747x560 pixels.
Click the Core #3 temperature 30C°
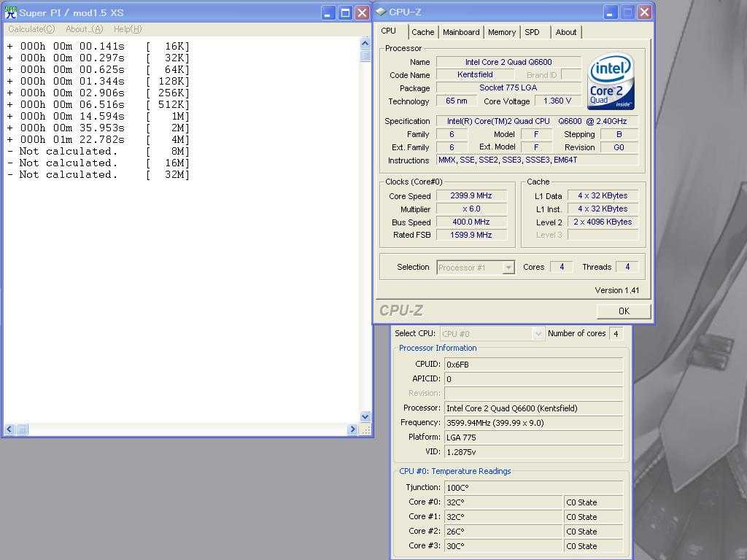[503, 546]
